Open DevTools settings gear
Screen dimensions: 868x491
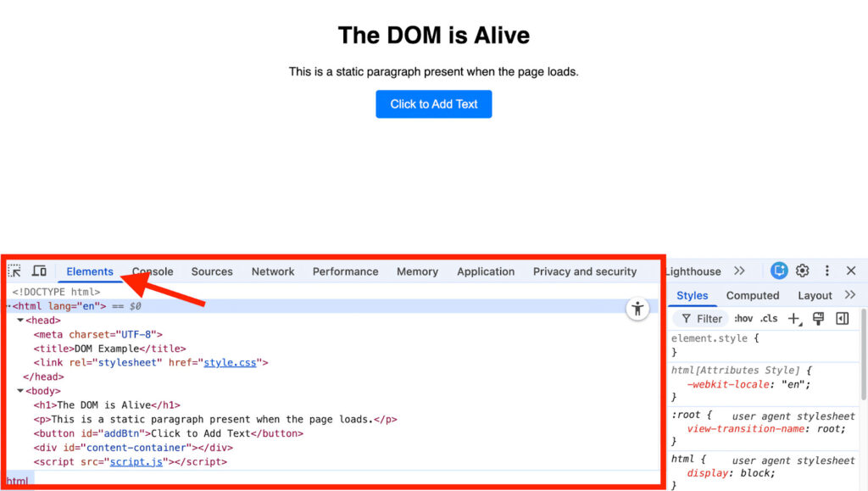802,271
